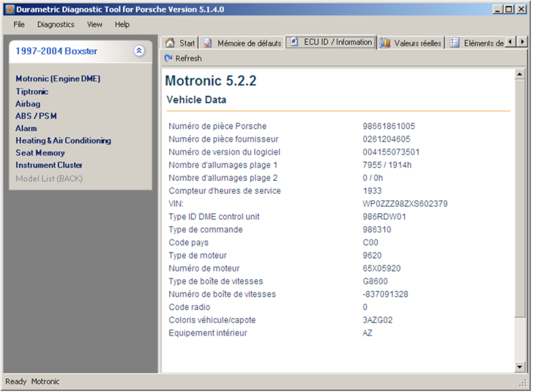Click DME type ID 986RDW01
The height and width of the screenshot is (392, 533).
(x=384, y=217)
